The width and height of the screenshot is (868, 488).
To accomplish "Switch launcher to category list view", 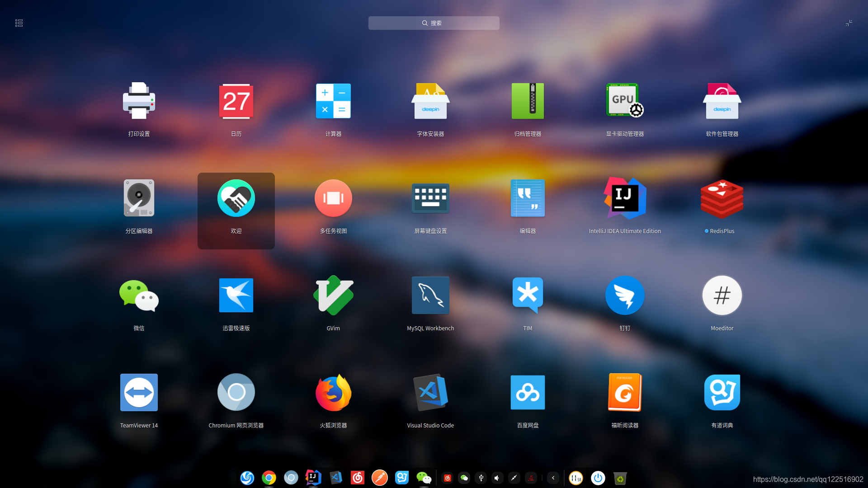I will coord(19,23).
